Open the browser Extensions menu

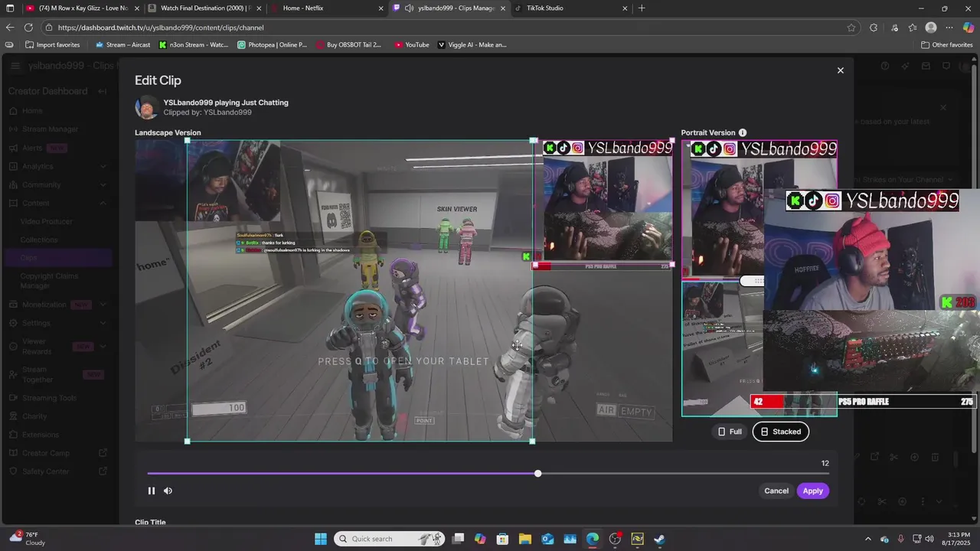click(874, 28)
